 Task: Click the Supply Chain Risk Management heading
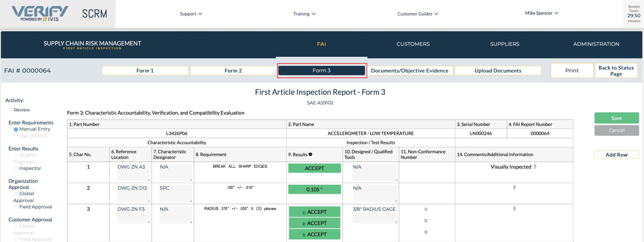point(92,43)
